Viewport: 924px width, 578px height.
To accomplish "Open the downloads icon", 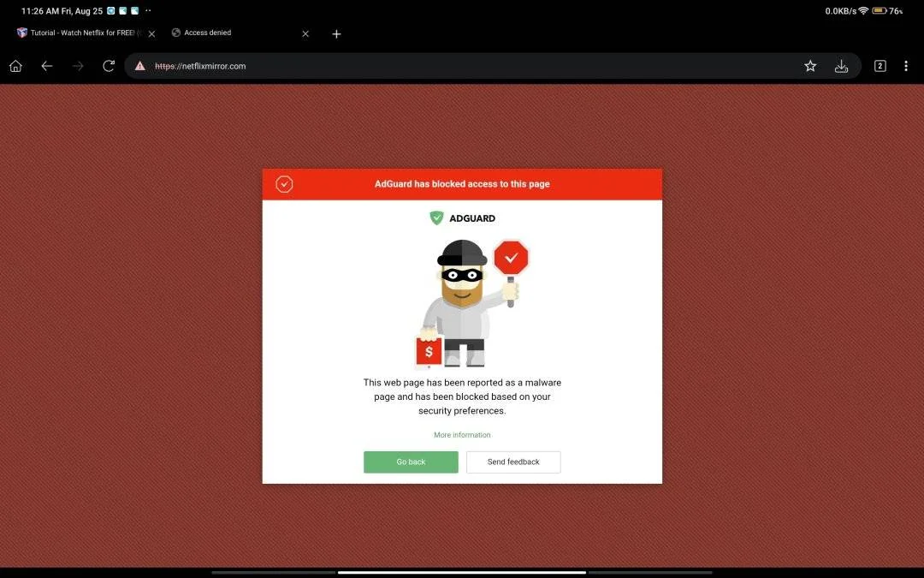I will [x=842, y=66].
